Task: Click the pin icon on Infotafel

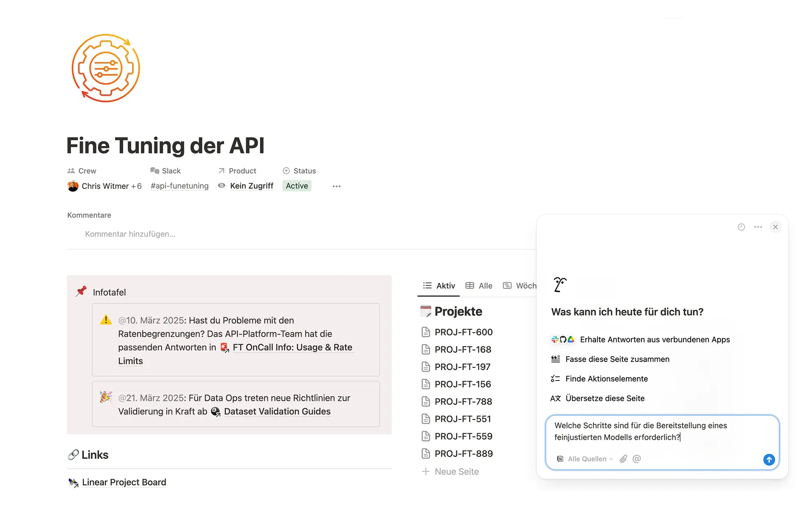Action: click(x=81, y=291)
